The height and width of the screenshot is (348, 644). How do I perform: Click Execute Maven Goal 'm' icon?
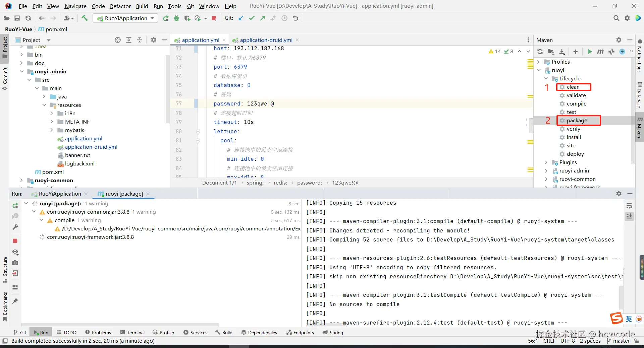[600, 52]
